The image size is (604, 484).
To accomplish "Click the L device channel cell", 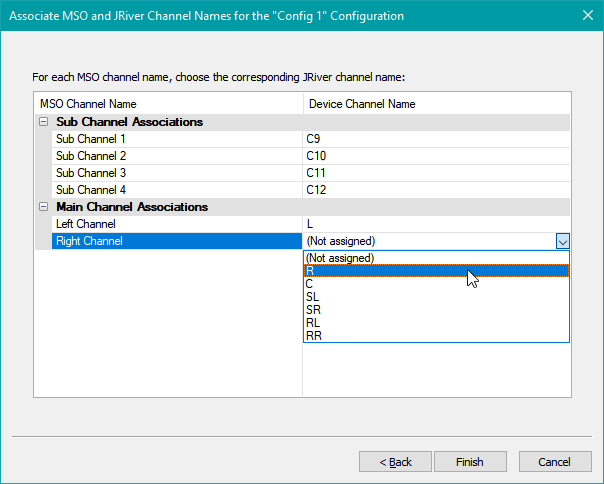I will (436, 224).
